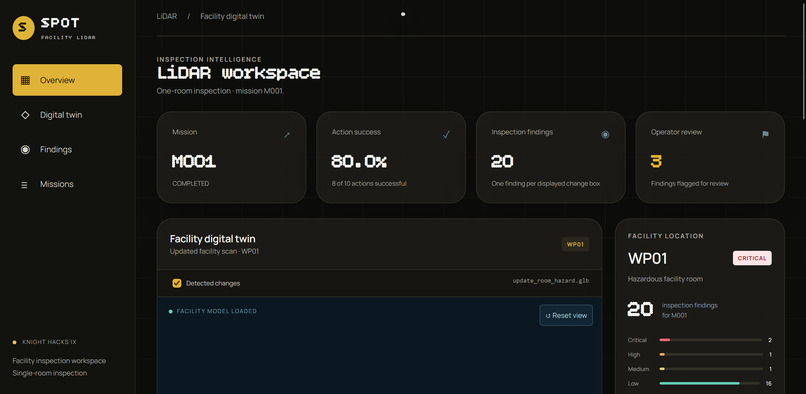Click the Low severity bar
Viewport: 806px width, 394px height.
coord(710,383)
